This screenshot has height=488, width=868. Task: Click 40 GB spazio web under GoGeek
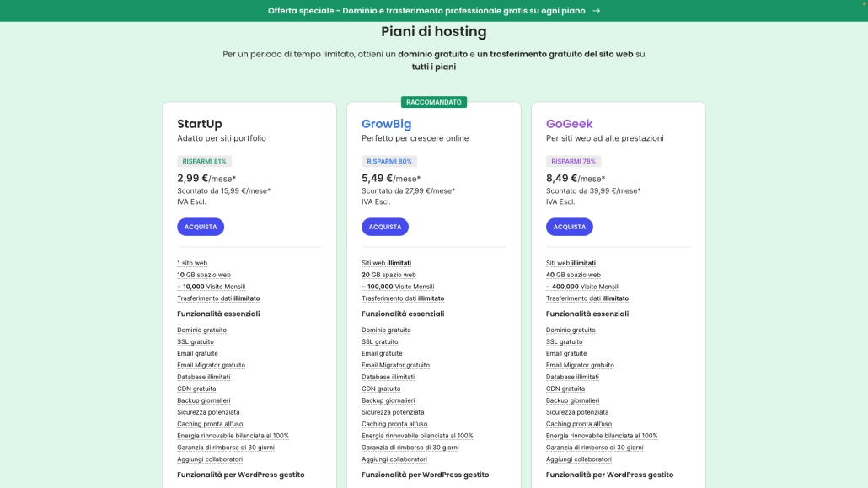[x=573, y=275]
